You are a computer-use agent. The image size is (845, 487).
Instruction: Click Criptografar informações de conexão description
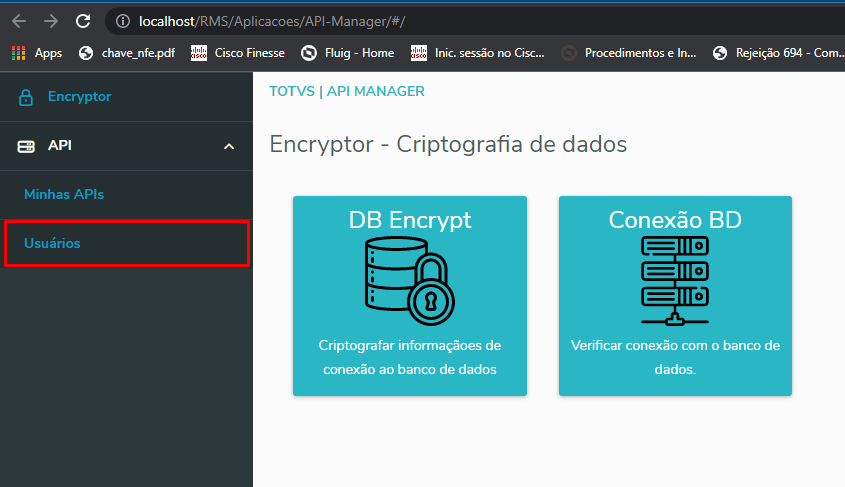410,357
